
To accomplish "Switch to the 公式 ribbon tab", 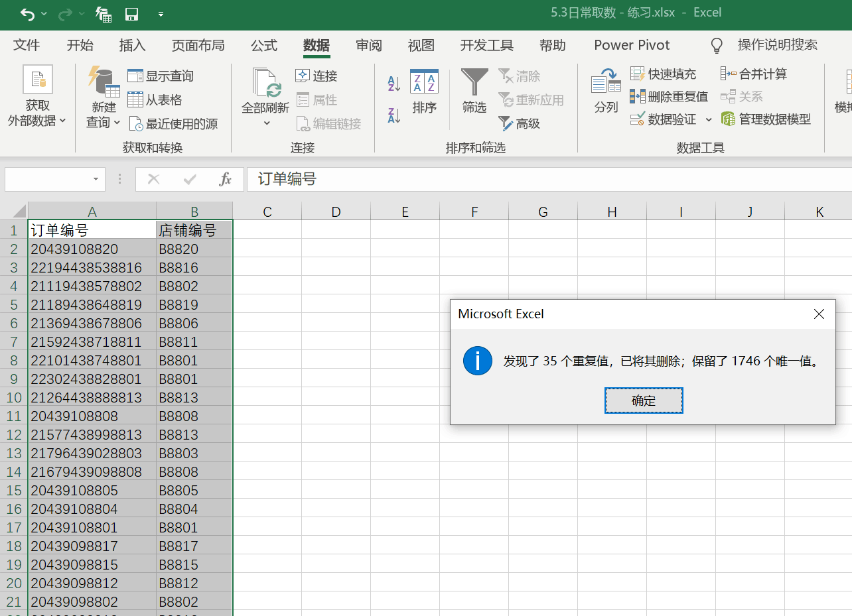I will (264, 45).
